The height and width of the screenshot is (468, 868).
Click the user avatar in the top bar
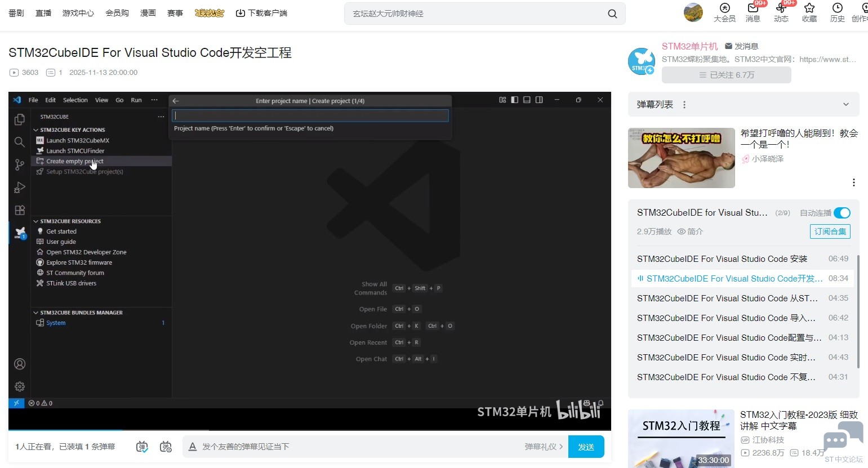693,12
